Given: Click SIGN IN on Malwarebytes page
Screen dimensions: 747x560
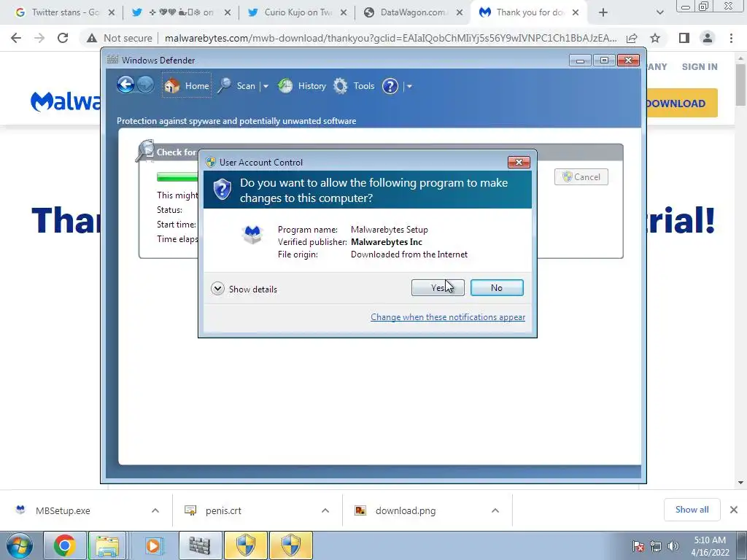Looking at the screenshot, I should pyautogui.click(x=700, y=66).
